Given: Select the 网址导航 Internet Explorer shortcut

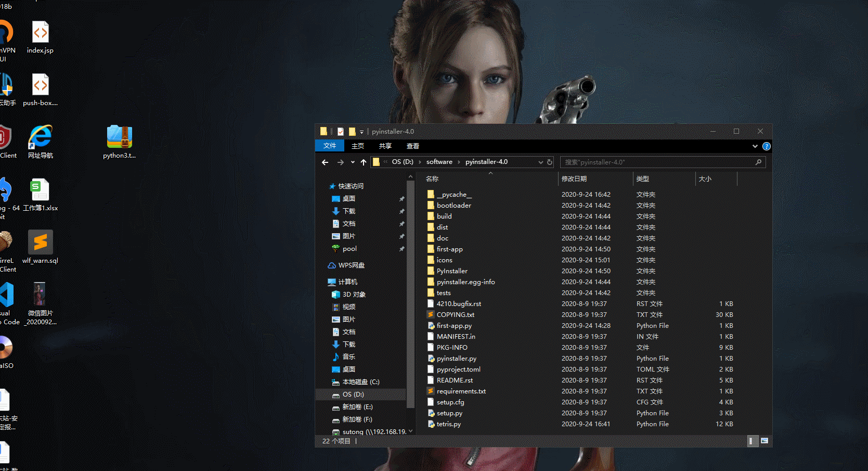Looking at the screenshot, I should click(40, 142).
